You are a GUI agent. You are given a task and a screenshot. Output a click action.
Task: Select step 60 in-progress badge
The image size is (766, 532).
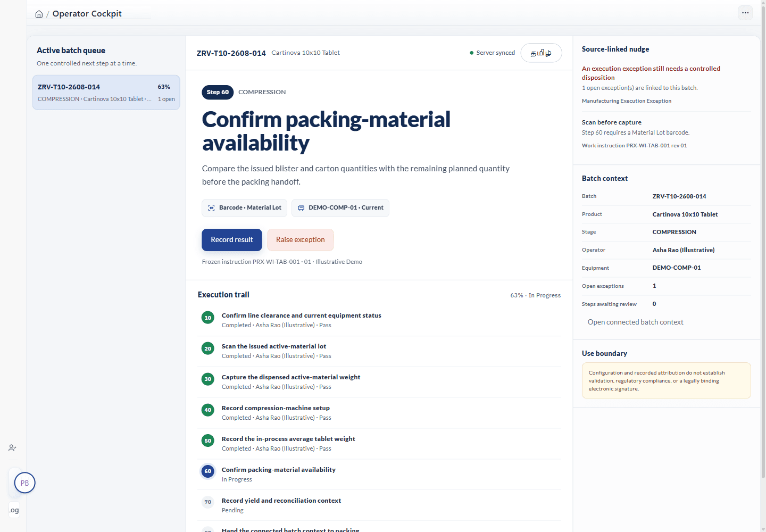pyautogui.click(x=208, y=471)
